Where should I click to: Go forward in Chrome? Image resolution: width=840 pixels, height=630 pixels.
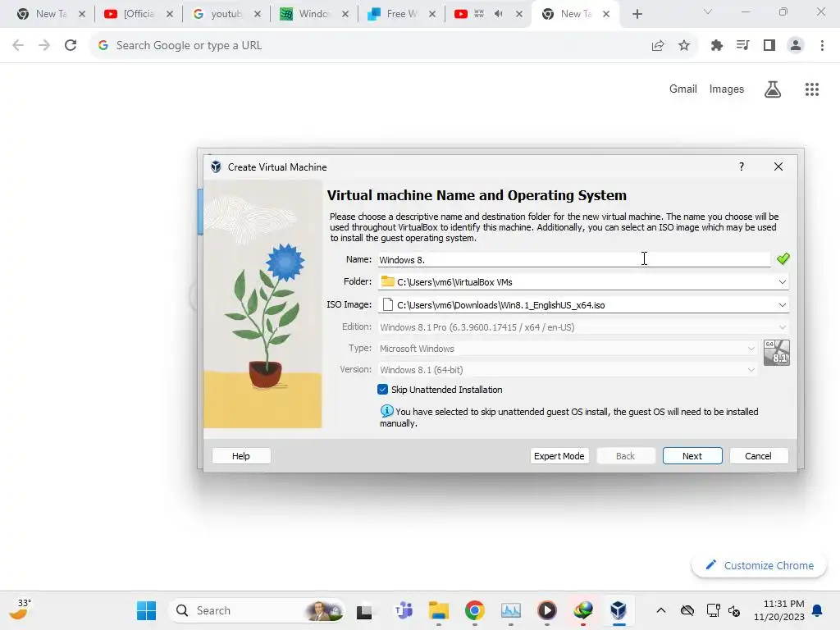pos(44,46)
